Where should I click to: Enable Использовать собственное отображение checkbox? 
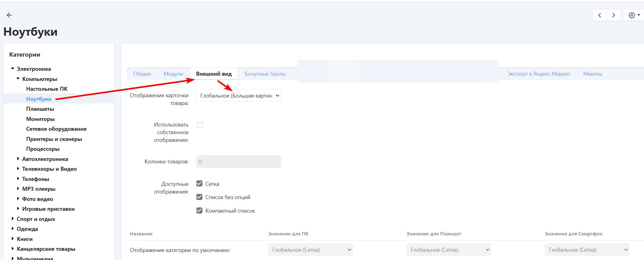(200, 125)
